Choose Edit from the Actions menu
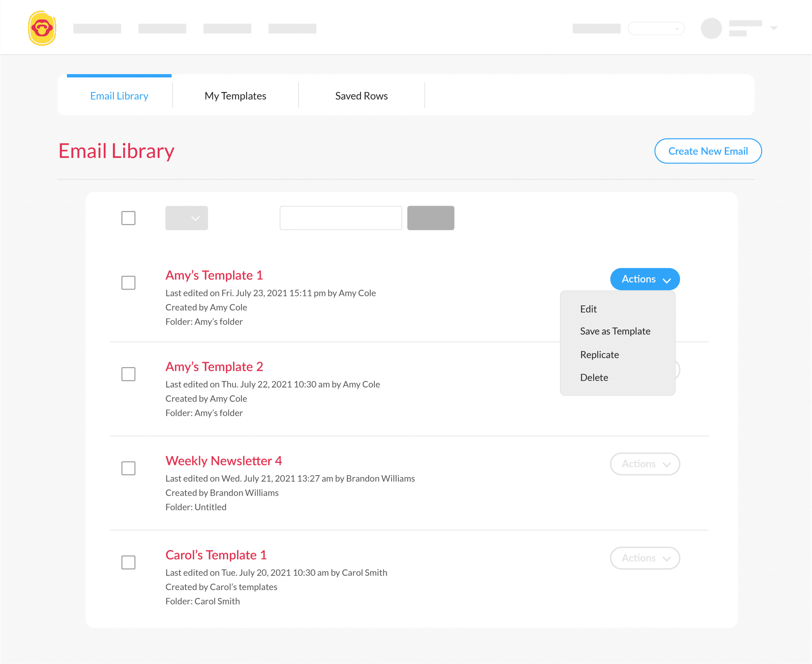The height and width of the screenshot is (664, 812). point(588,309)
